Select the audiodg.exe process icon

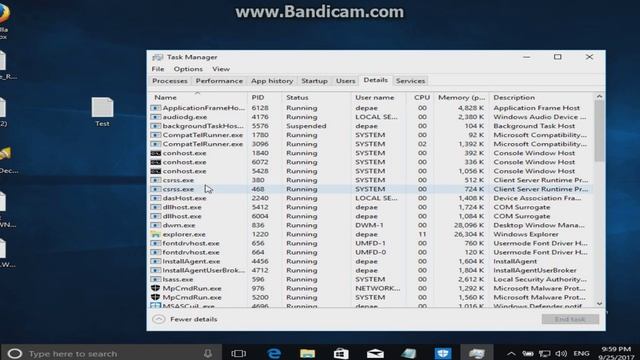[156, 117]
